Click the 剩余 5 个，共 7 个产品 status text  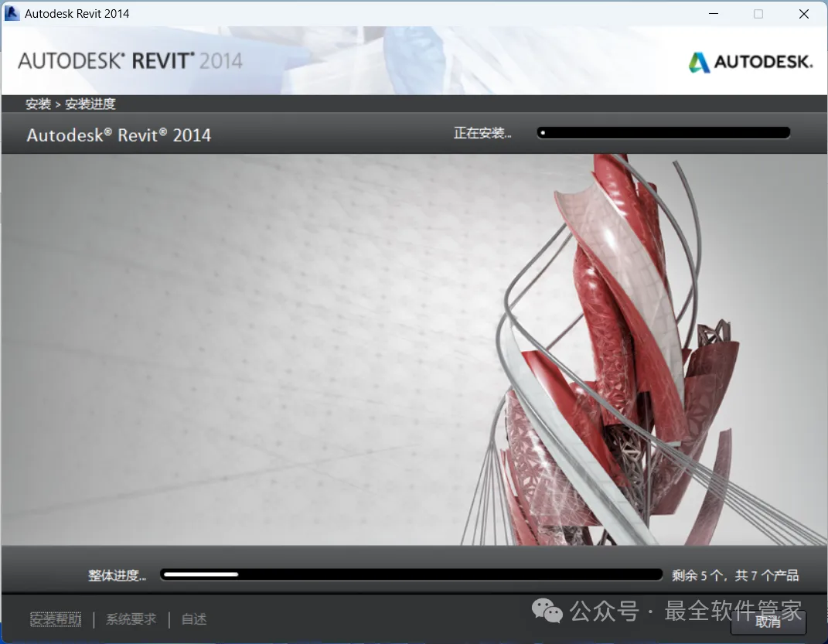pyautogui.click(x=735, y=575)
